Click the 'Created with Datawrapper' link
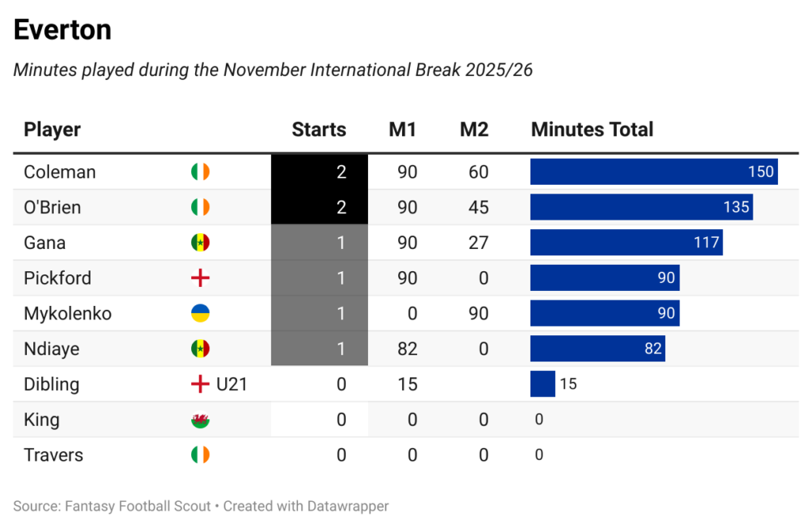This screenshot has width=812, height=528. 306,506
